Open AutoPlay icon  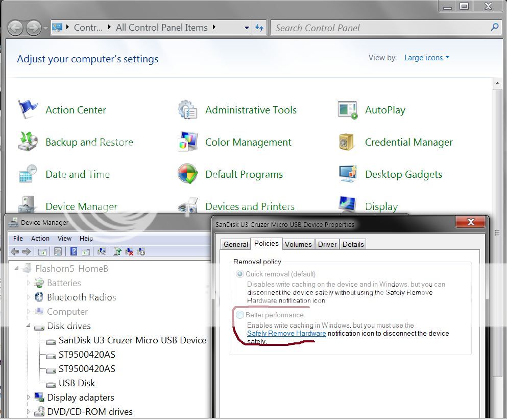[348, 110]
